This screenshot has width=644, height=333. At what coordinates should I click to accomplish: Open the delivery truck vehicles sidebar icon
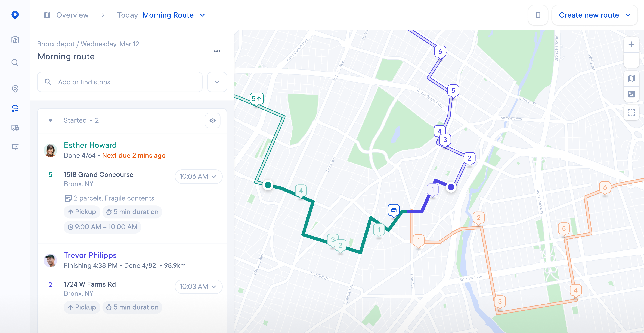coord(15,128)
